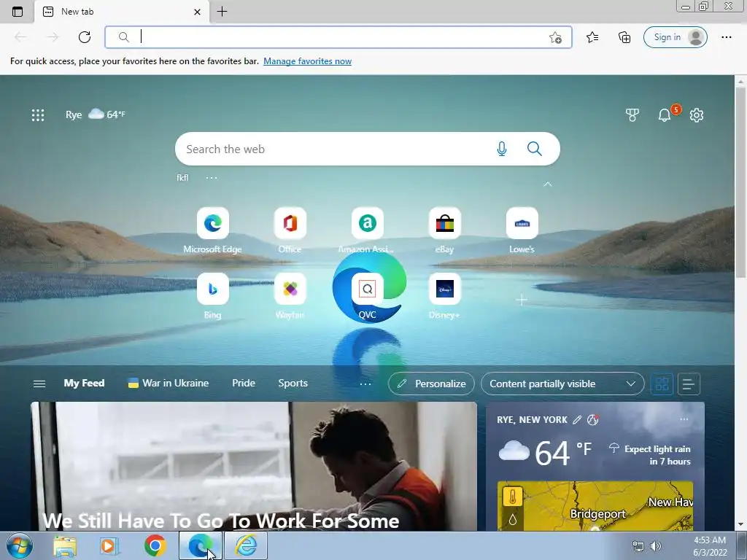
Task: Click the recent search fkfl
Action: pyautogui.click(x=182, y=178)
